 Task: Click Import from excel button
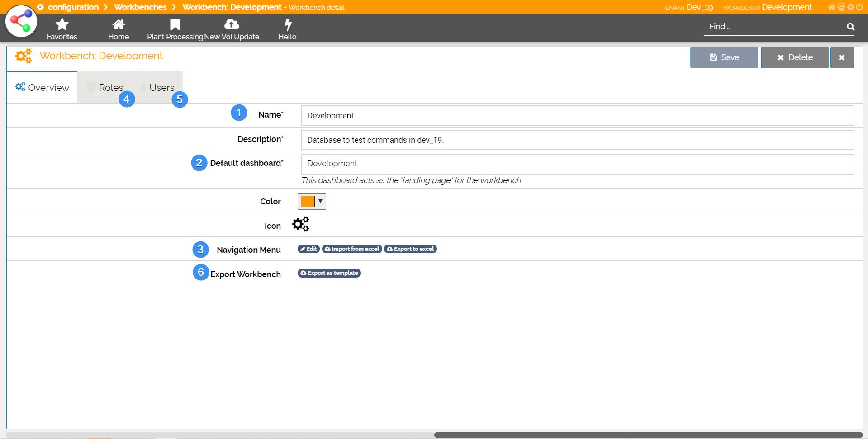click(352, 249)
